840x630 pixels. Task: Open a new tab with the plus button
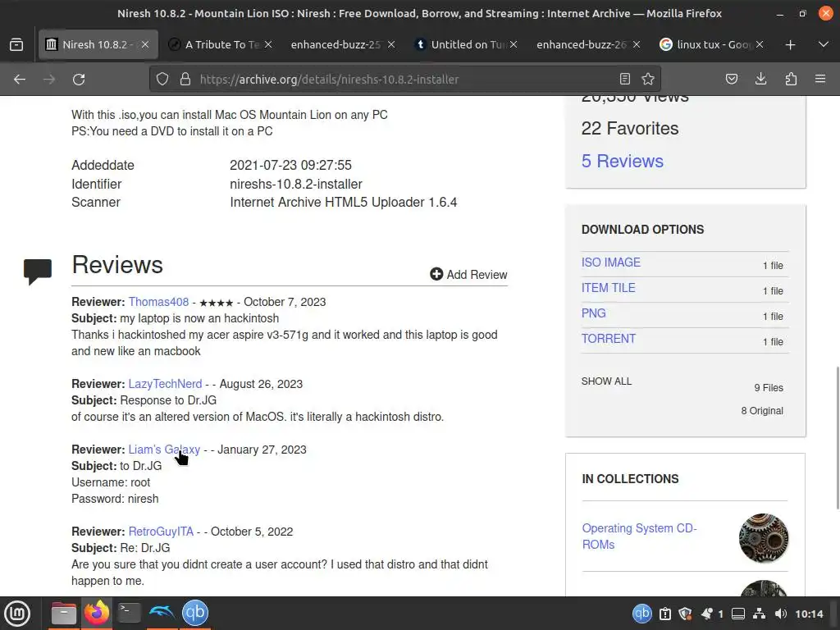790,44
